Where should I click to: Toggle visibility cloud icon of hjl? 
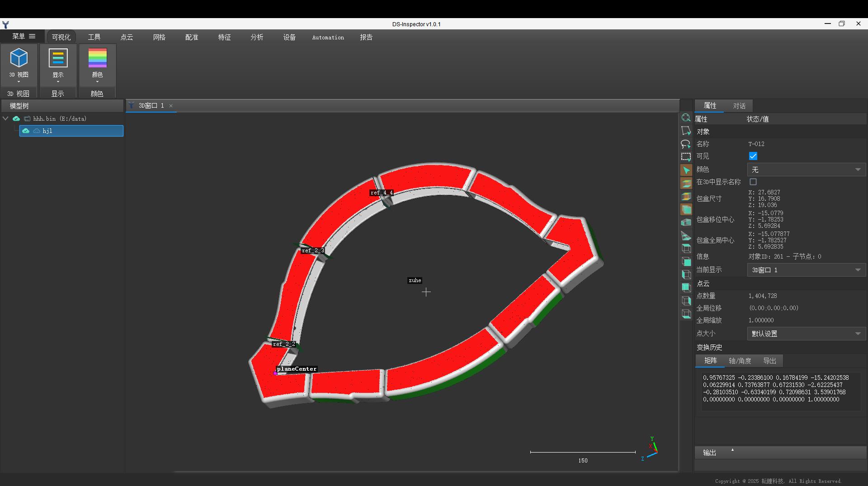pyautogui.click(x=26, y=131)
